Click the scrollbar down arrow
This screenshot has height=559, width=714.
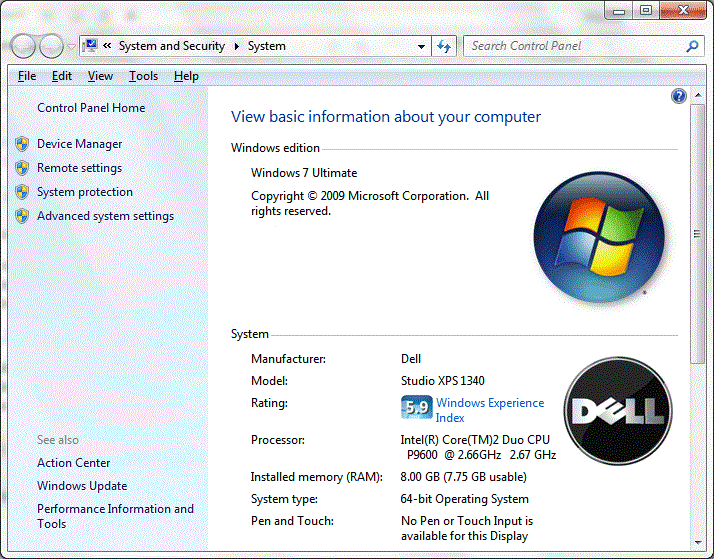(x=697, y=542)
